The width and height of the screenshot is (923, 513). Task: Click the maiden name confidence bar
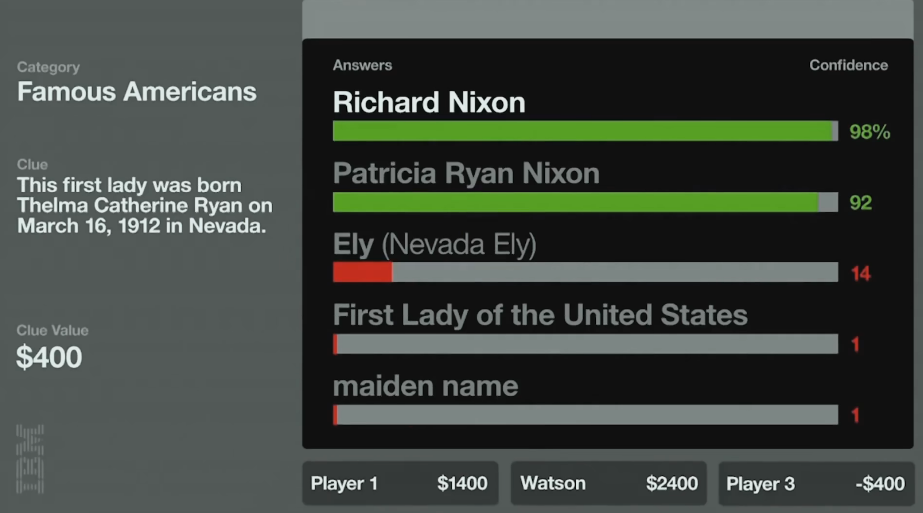585,415
